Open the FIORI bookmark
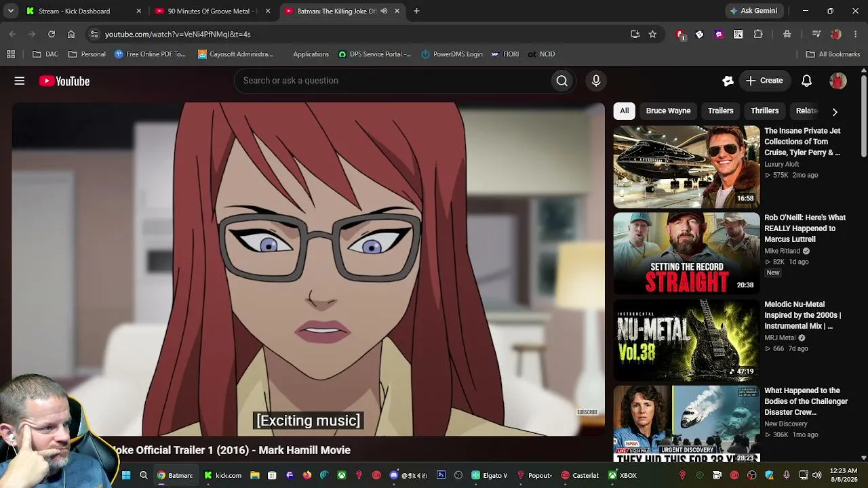868x488 pixels. (x=505, y=54)
